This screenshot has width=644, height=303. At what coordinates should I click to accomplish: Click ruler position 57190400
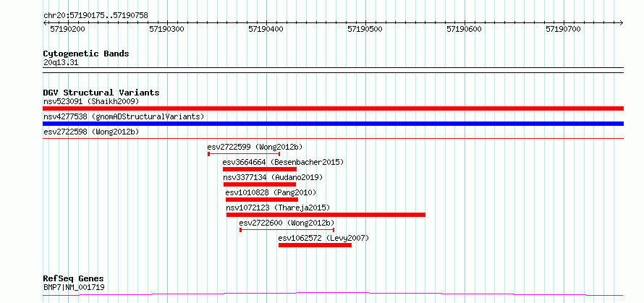[266, 29]
